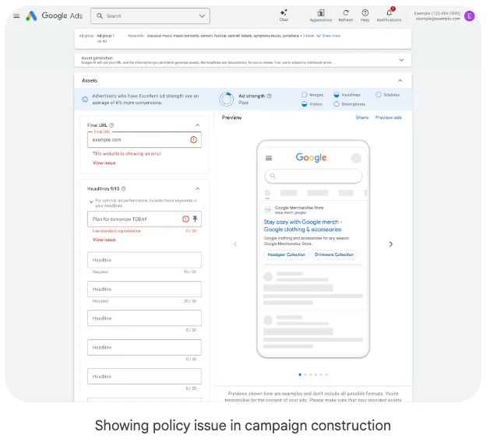Click the account email example@example.com

[x=438, y=19]
